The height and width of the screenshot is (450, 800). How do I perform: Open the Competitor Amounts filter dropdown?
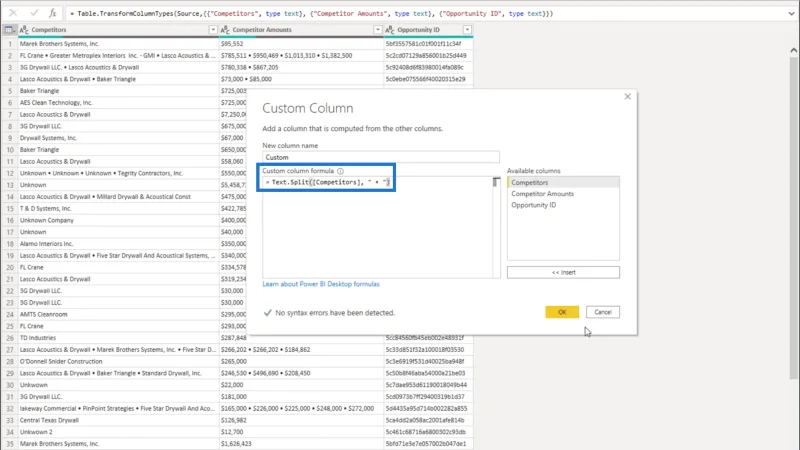[x=378, y=30]
